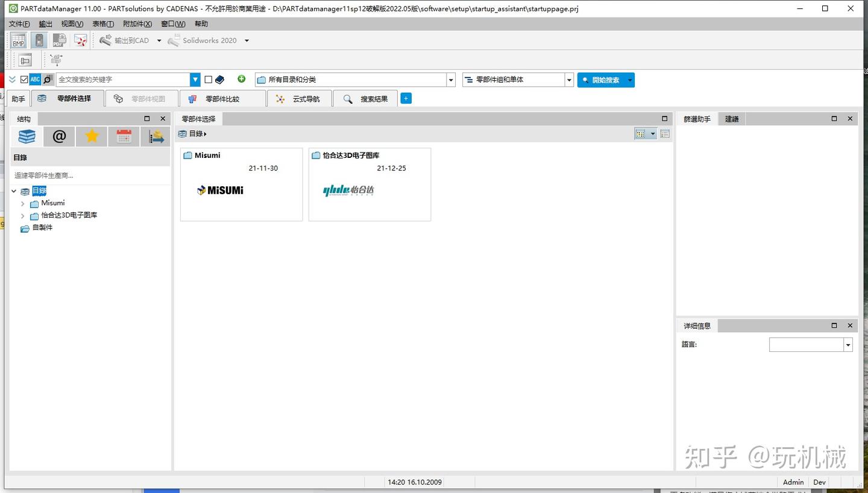
Task: Switch to the 搜素结果 tab
Action: coord(365,99)
